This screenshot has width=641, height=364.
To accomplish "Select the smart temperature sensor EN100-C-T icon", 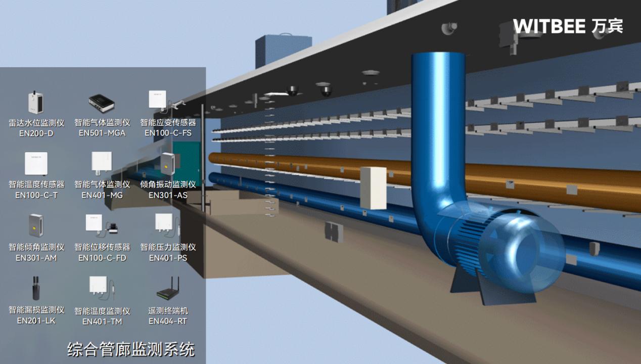I will tap(36, 164).
